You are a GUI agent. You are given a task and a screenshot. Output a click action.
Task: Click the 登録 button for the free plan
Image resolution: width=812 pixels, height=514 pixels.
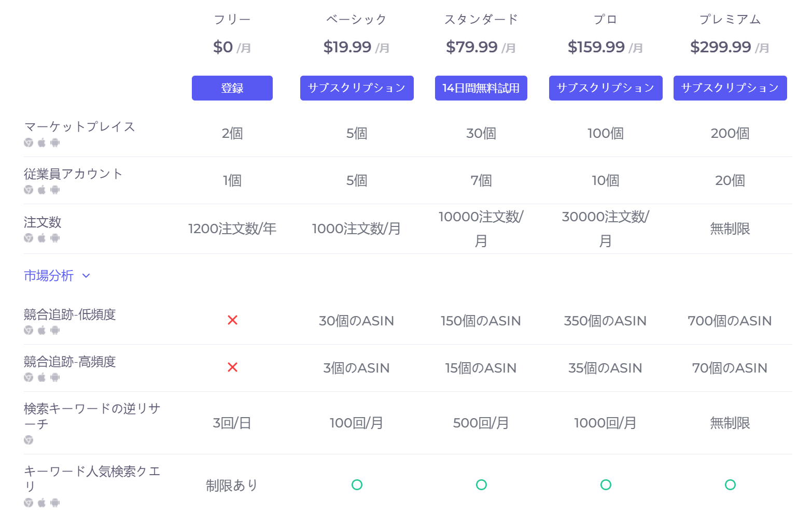point(232,88)
